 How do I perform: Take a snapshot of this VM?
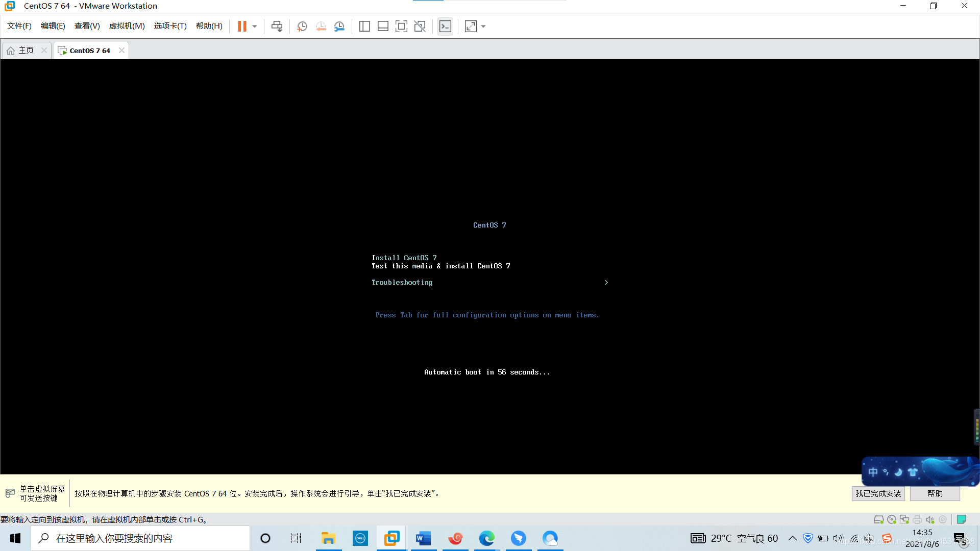[302, 27]
